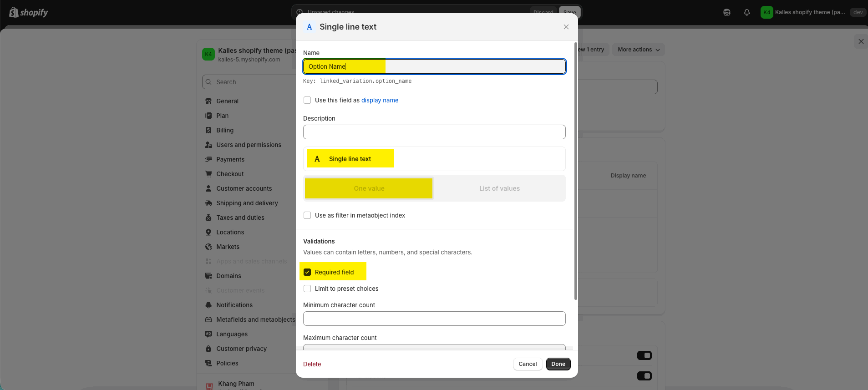Click the General settings store icon

click(208, 101)
